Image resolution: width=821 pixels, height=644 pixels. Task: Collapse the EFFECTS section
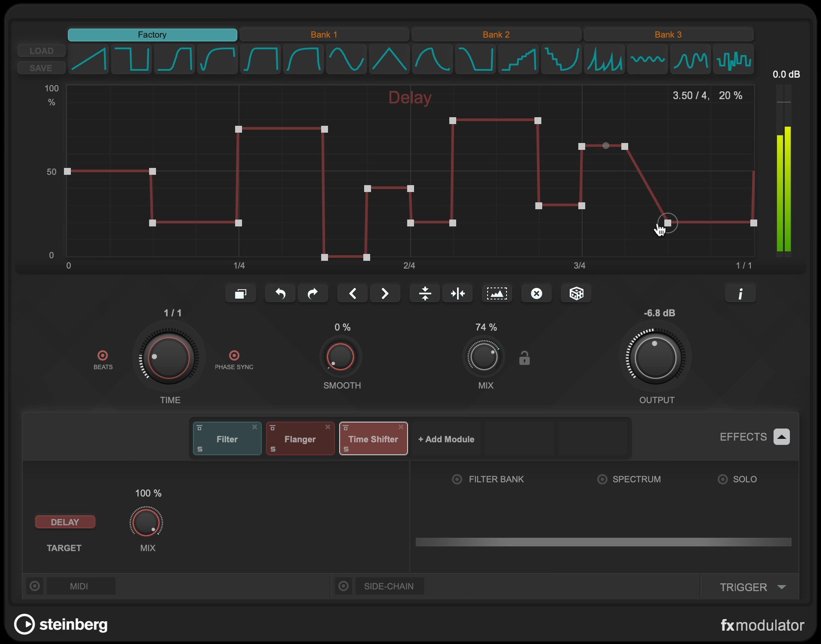point(781,437)
